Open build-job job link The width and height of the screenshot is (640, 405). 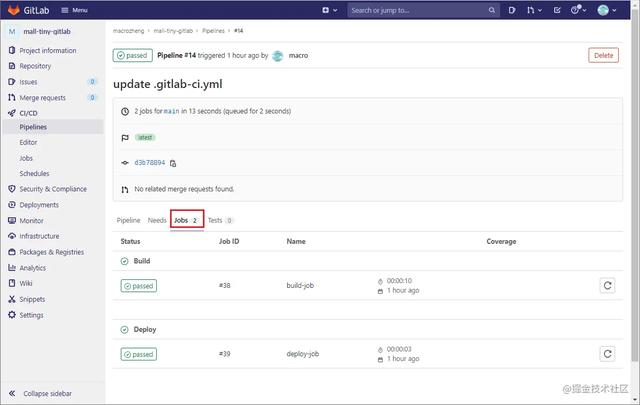(300, 285)
